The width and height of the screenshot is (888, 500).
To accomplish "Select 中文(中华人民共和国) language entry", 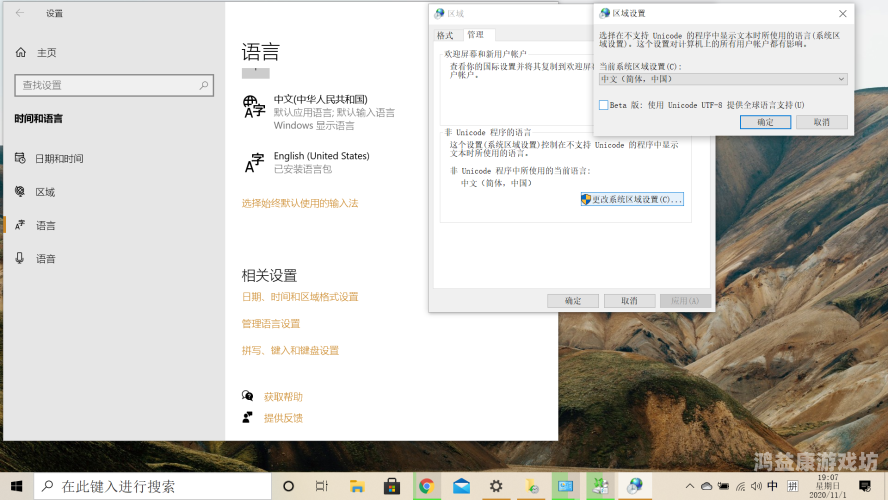I will tap(319, 112).
